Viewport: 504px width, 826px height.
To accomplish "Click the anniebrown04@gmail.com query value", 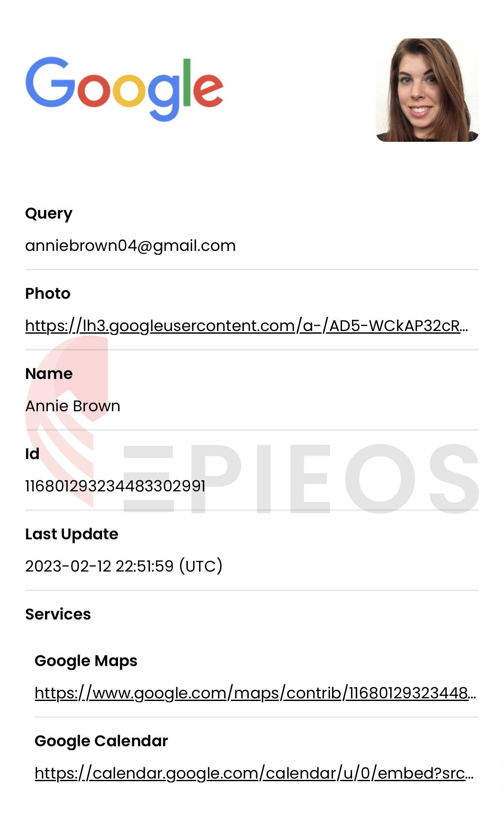I will 131,246.
